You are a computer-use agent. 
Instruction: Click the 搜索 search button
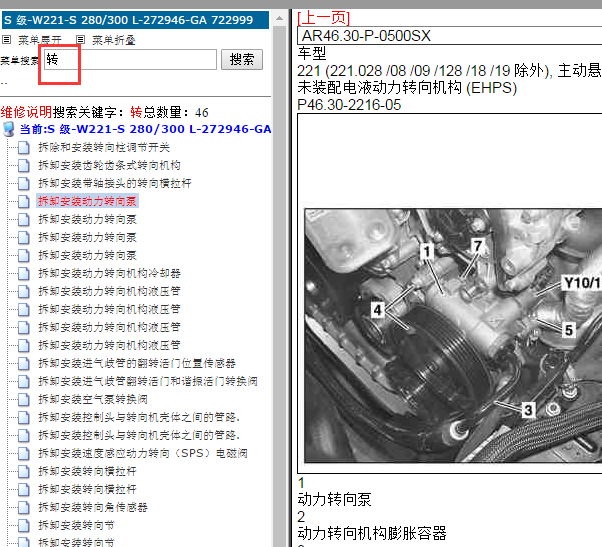(242, 59)
